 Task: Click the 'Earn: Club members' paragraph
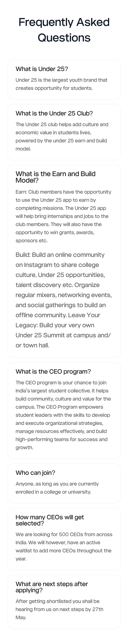click(64, 216)
